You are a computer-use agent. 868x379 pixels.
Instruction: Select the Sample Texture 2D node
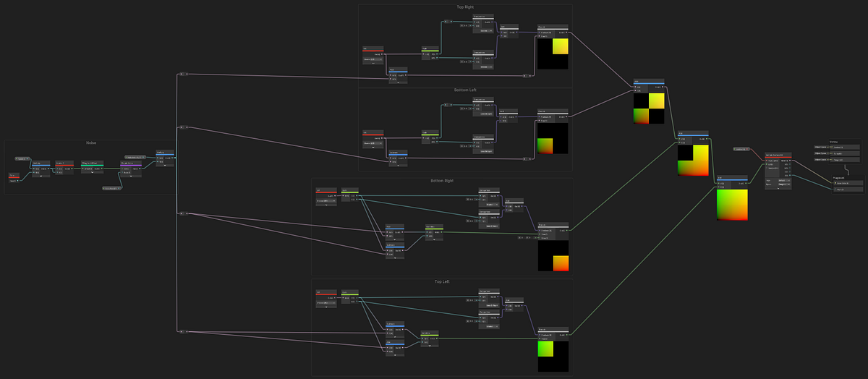778,171
